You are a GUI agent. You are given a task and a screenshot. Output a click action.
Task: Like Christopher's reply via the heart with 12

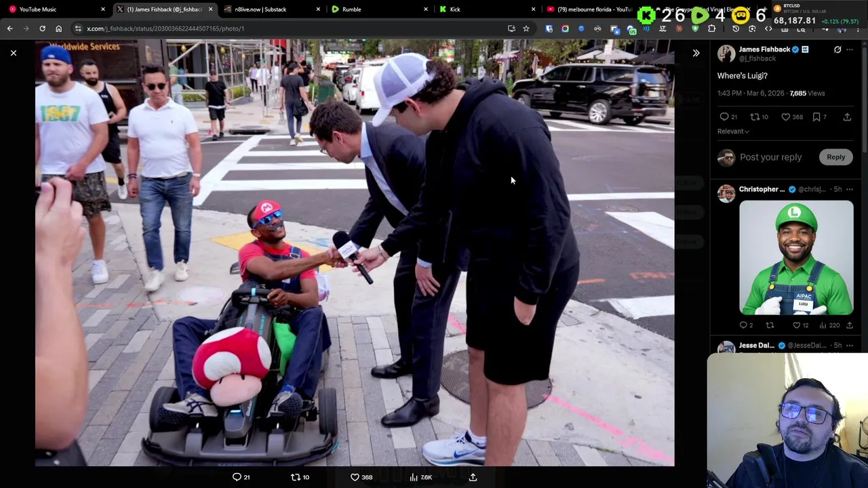(797, 325)
